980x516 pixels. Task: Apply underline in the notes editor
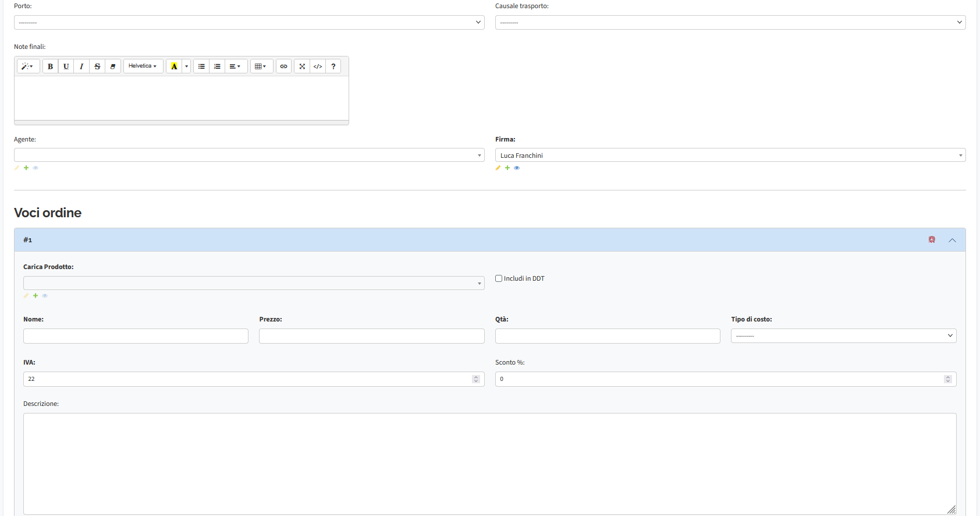[66, 66]
